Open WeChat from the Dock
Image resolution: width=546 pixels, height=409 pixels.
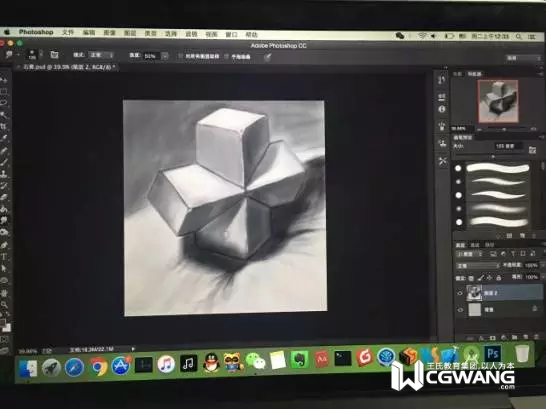click(x=256, y=361)
